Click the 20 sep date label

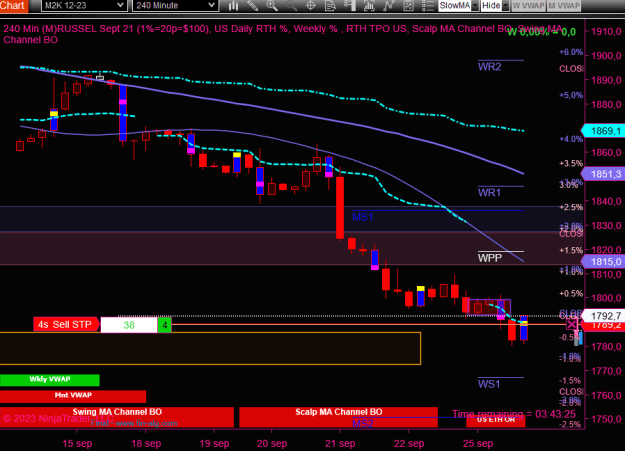tap(272, 443)
